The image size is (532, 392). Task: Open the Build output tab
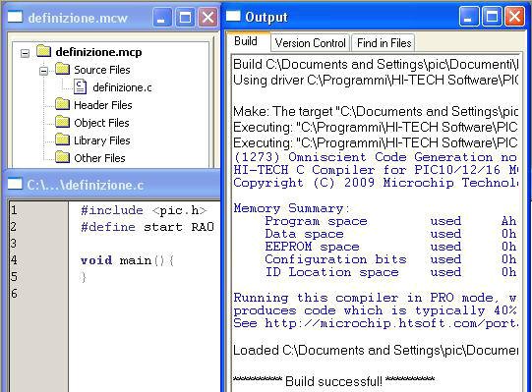click(x=246, y=41)
